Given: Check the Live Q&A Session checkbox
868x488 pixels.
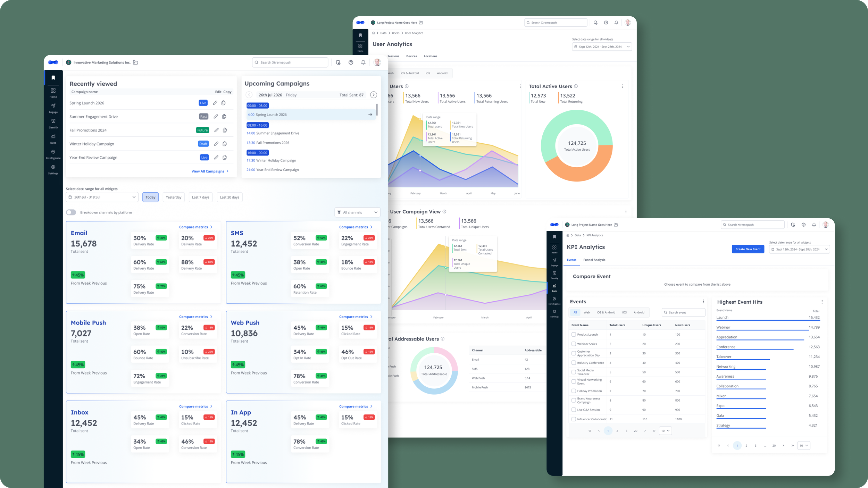Looking at the screenshot, I should (x=574, y=410).
